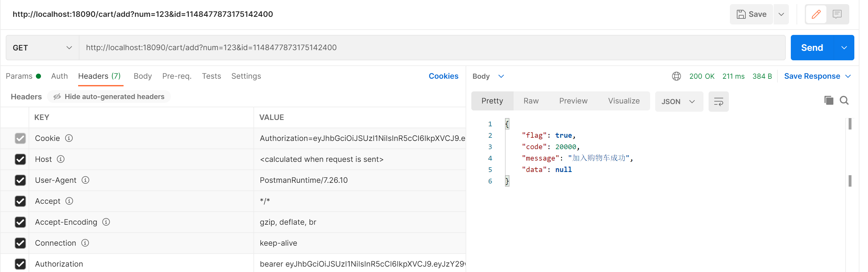Expand the Save Response dropdown
The image size is (868, 272).
coord(848,76)
